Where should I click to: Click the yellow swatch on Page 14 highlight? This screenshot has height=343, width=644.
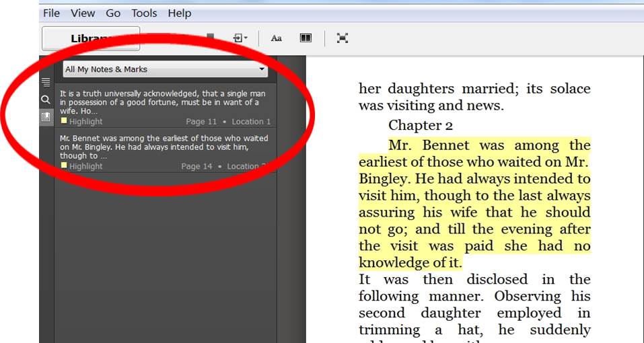coord(64,165)
